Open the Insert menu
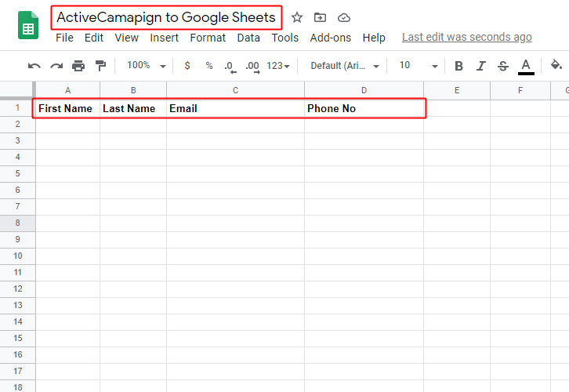 tap(165, 38)
